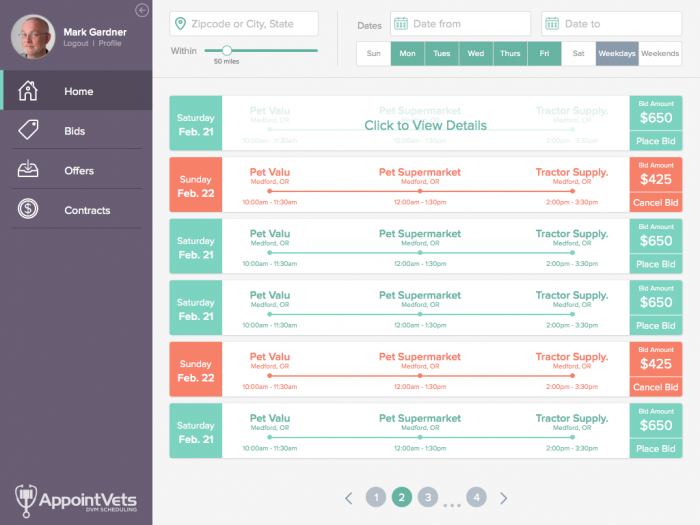Click Pet Supermarket in the third listing card

(420, 234)
